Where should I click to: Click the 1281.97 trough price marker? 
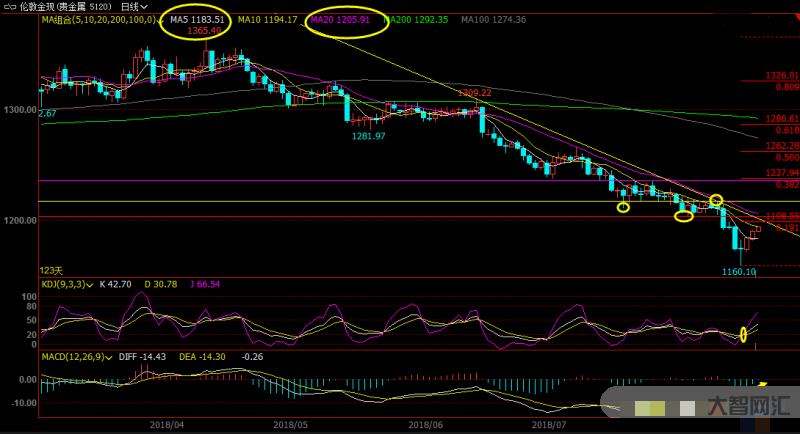368,136
